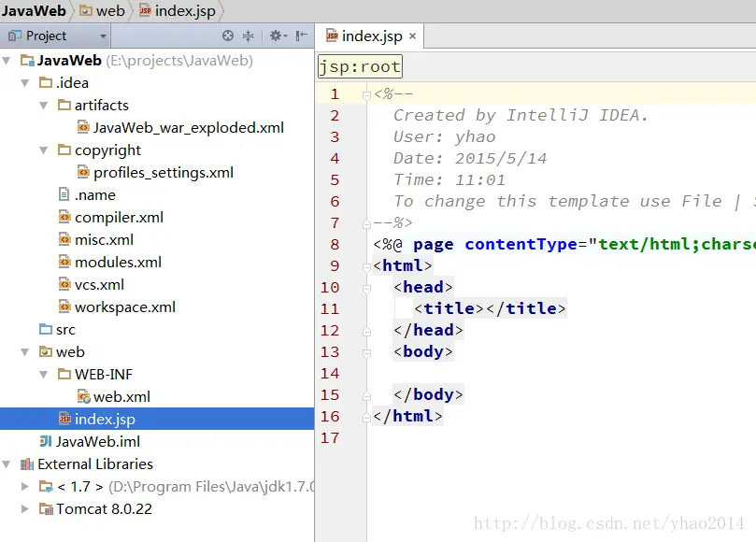Select JavaWeb_war_exploded.xml file
Screen dimensions: 756x542
[189, 128]
